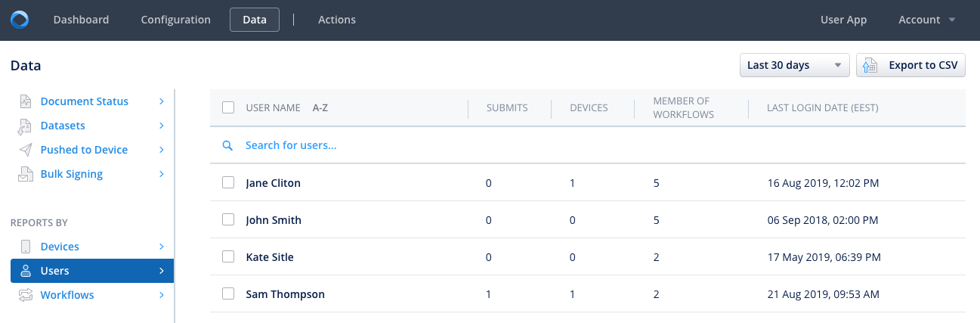Select the John Smith row checkbox

(x=228, y=220)
